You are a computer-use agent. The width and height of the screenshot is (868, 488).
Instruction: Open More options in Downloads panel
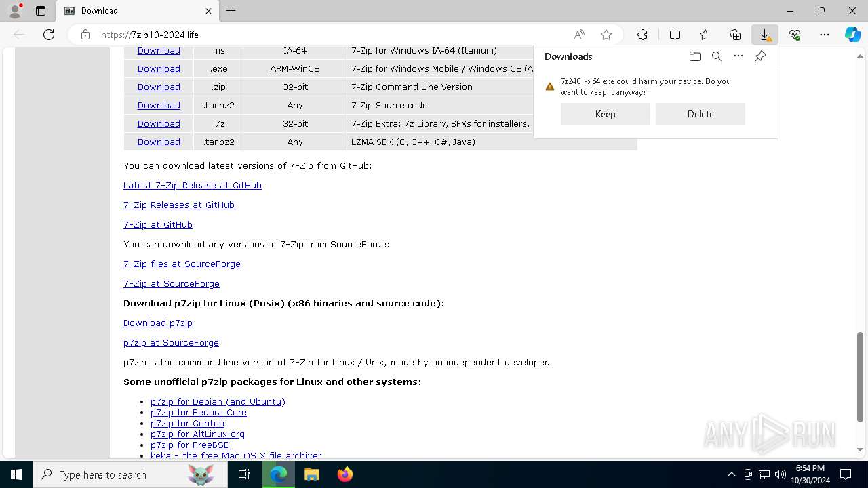738,56
